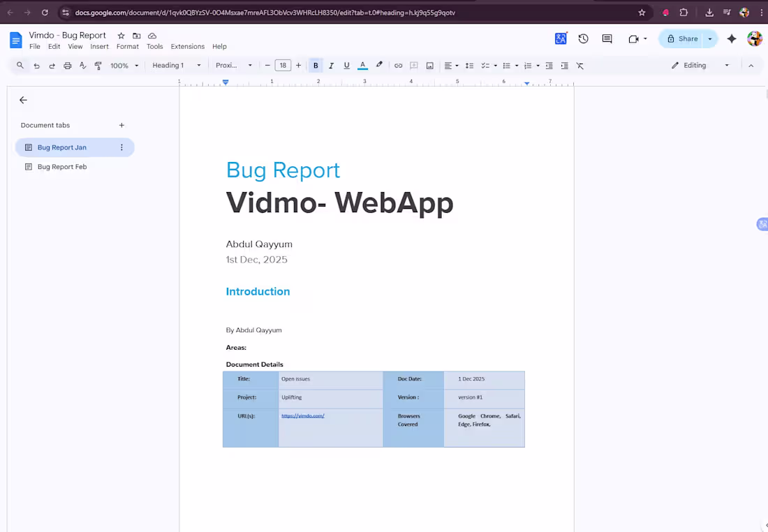768x532 pixels.
Task: Toggle underline formatting
Action: tap(346, 65)
